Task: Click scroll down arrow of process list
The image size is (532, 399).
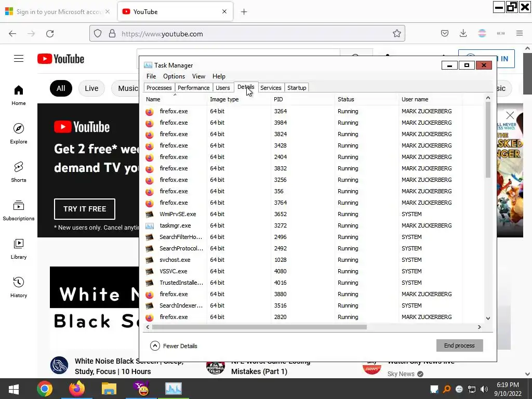Action: [x=488, y=318]
